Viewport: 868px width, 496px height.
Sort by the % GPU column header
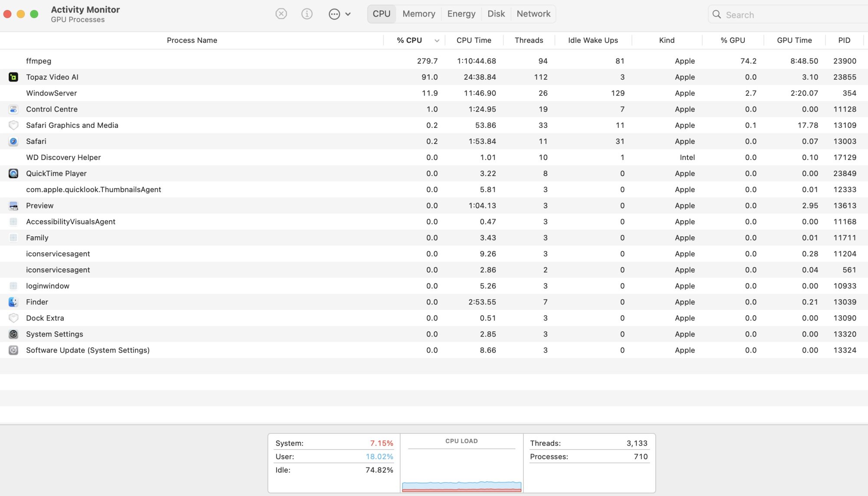(733, 40)
